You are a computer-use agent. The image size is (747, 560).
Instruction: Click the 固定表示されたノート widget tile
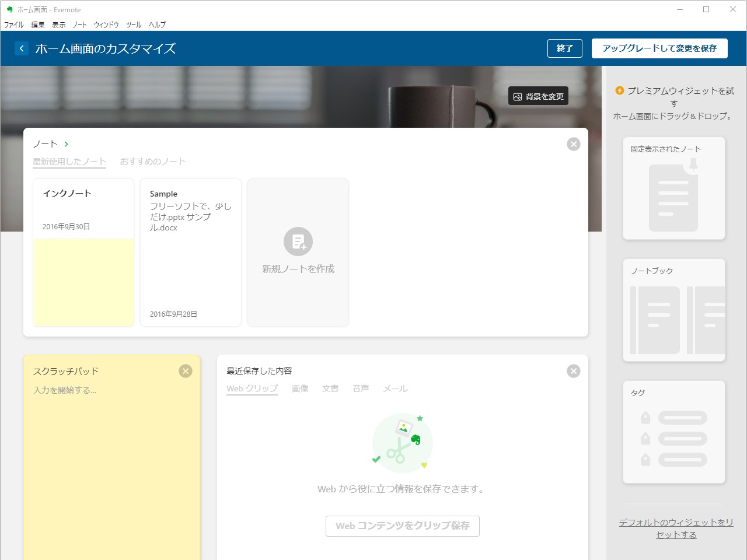tap(674, 188)
